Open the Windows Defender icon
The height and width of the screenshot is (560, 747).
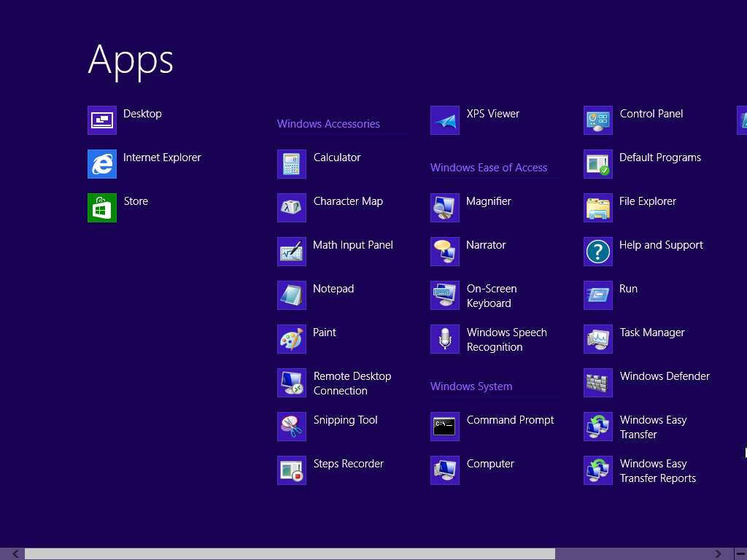click(598, 383)
